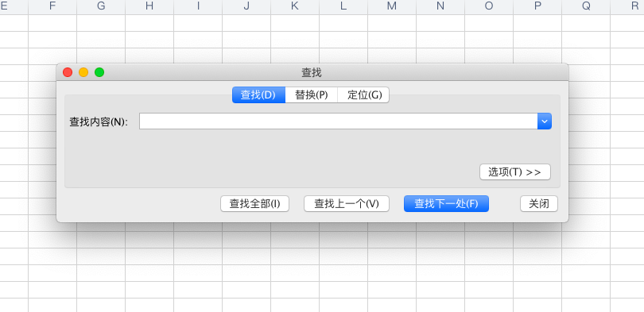Click the green zoom window icon
Image resolution: width=644 pixels, height=312 pixels.
(x=99, y=72)
